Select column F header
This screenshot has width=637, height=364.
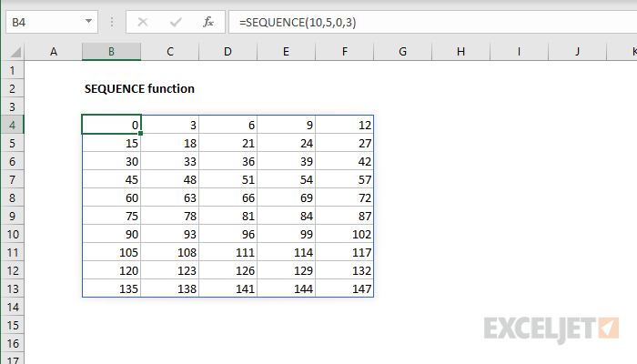click(344, 52)
